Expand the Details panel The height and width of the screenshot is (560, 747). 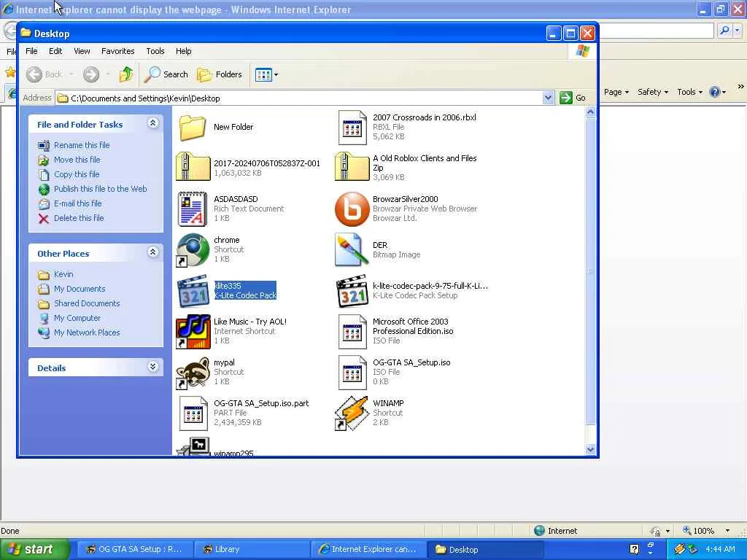[x=152, y=367]
